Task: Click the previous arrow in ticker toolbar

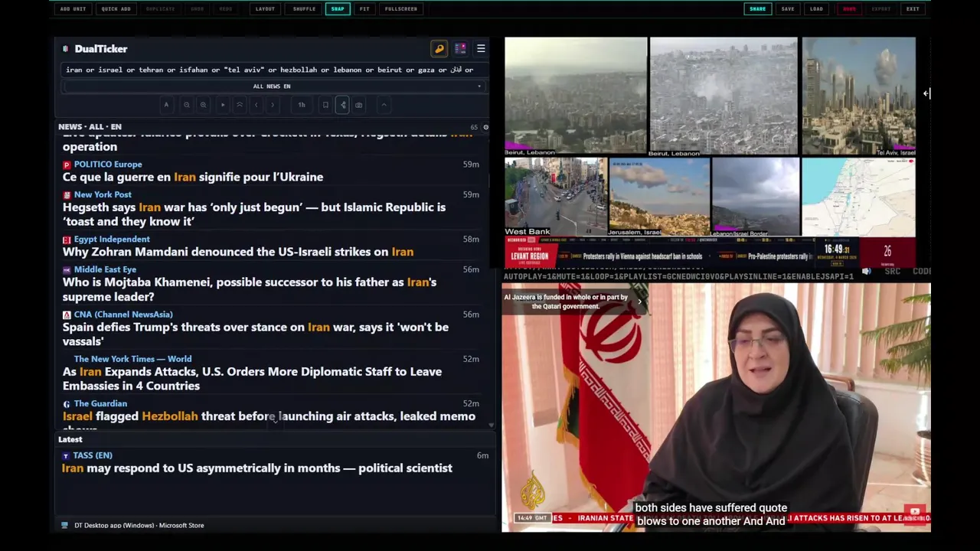Action: (x=256, y=105)
